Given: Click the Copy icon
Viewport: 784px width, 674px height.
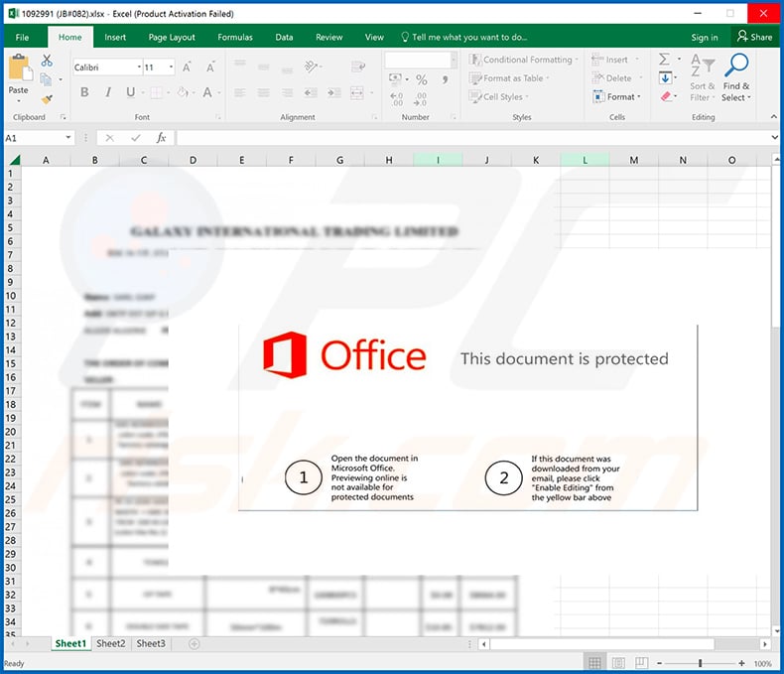Looking at the screenshot, I should [x=46, y=79].
